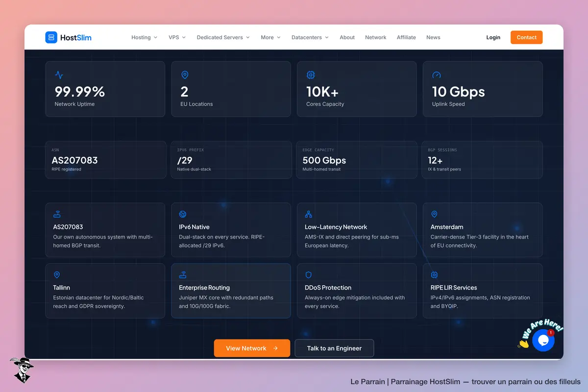Click the 10 Gbps uplink value
This screenshot has height=392, width=588.
(459, 92)
